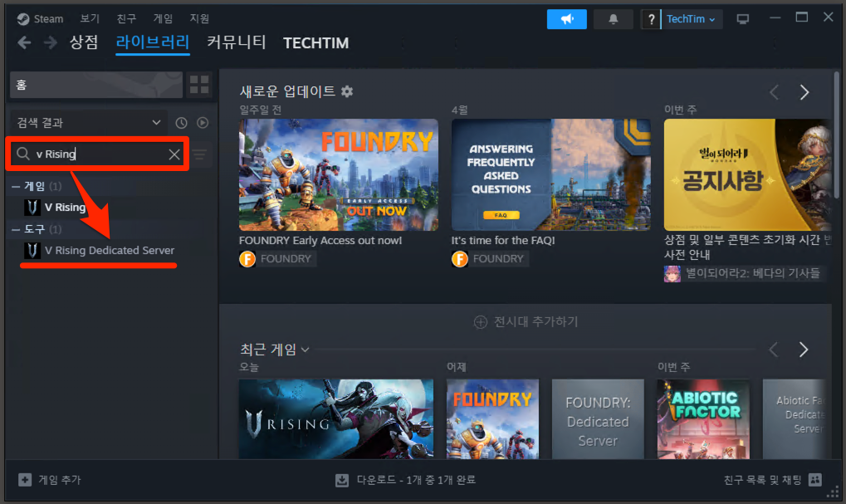
Task: Open FOUNDRY recent game cover
Action: pyautogui.click(x=492, y=418)
